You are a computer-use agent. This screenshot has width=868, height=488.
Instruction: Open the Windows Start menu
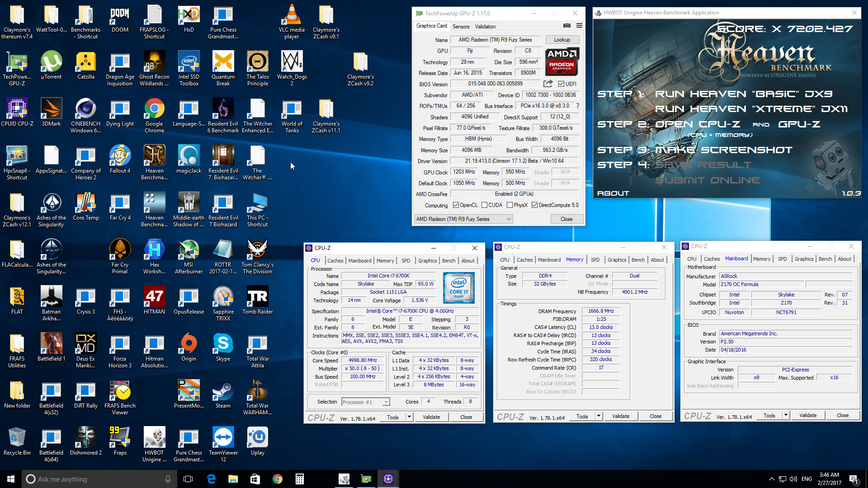pyautogui.click(x=11, y=479)
